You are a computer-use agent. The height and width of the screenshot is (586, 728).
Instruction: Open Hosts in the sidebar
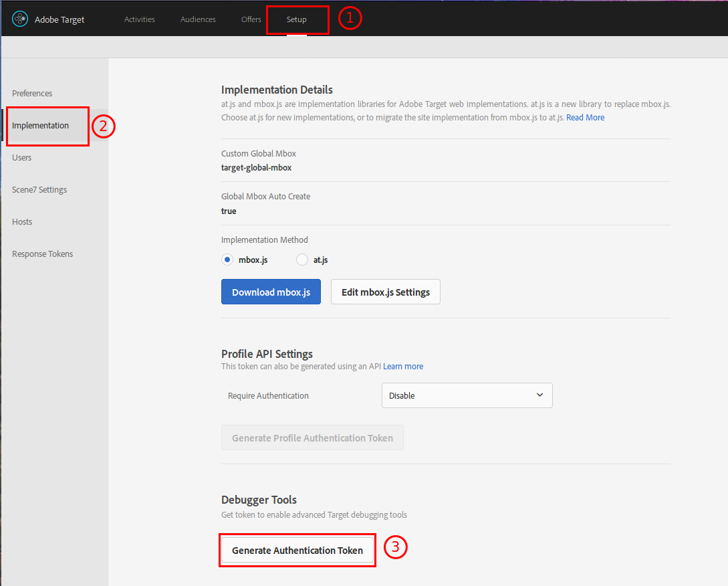pos(22,221)
